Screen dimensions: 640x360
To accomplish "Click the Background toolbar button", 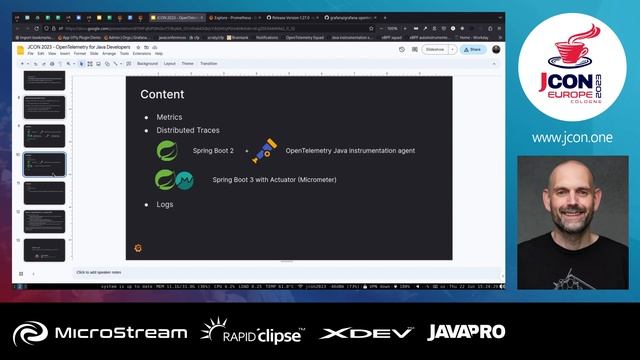I will 147,64.
